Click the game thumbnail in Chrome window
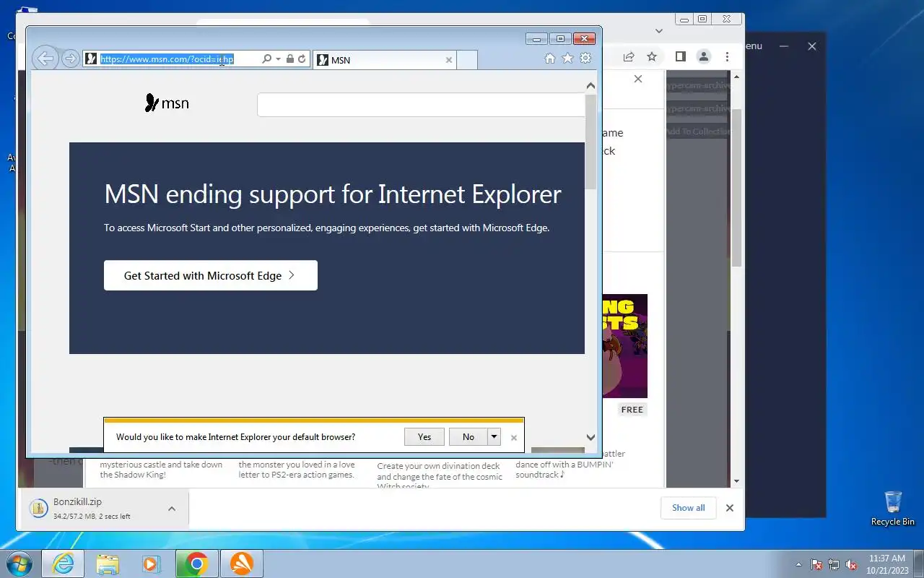This screenshot has width=924, height=578. (625, 346)
